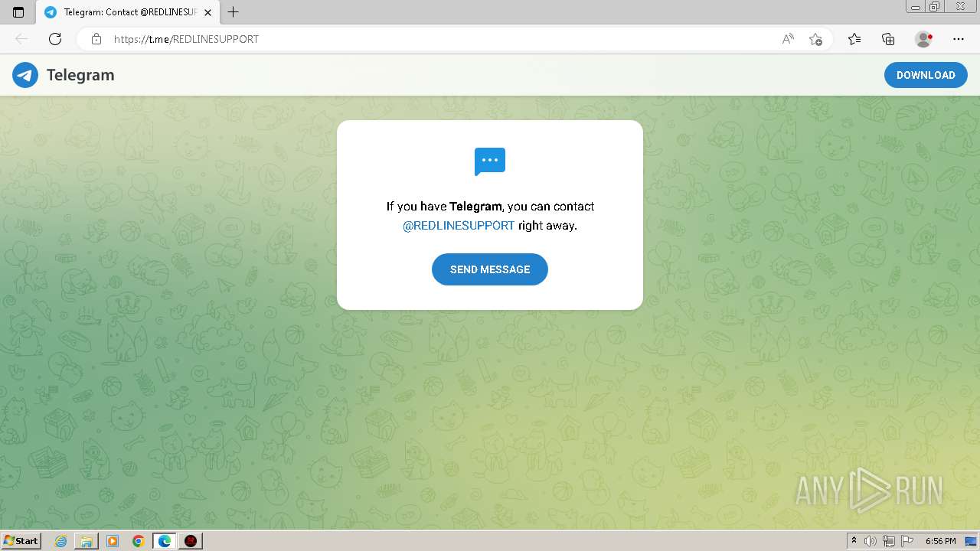Add this page to favorites
Viewport: 980px width, 551px height.
[815, 39]
